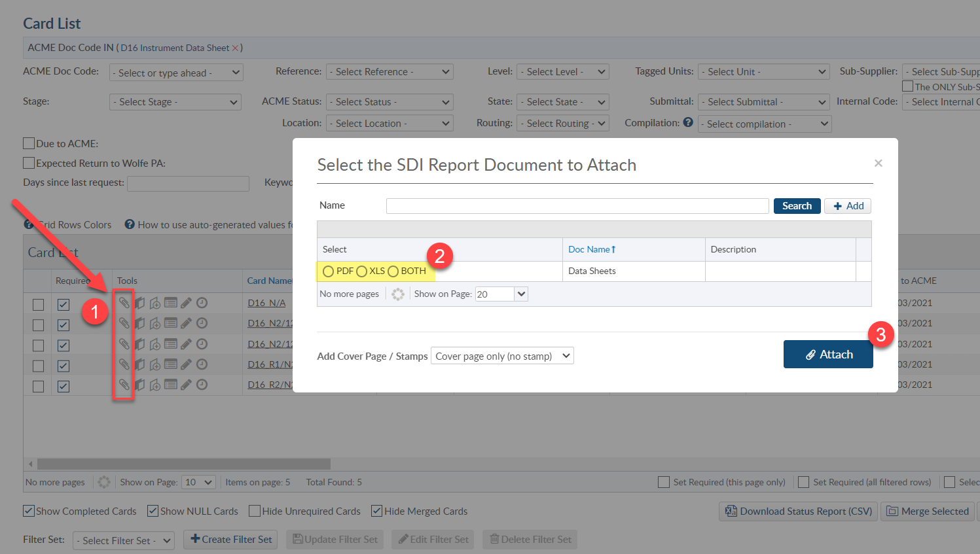980x554 pixels.
Task: Open the clock history icon in the D16_R2/N row
Action: [202, 385]
